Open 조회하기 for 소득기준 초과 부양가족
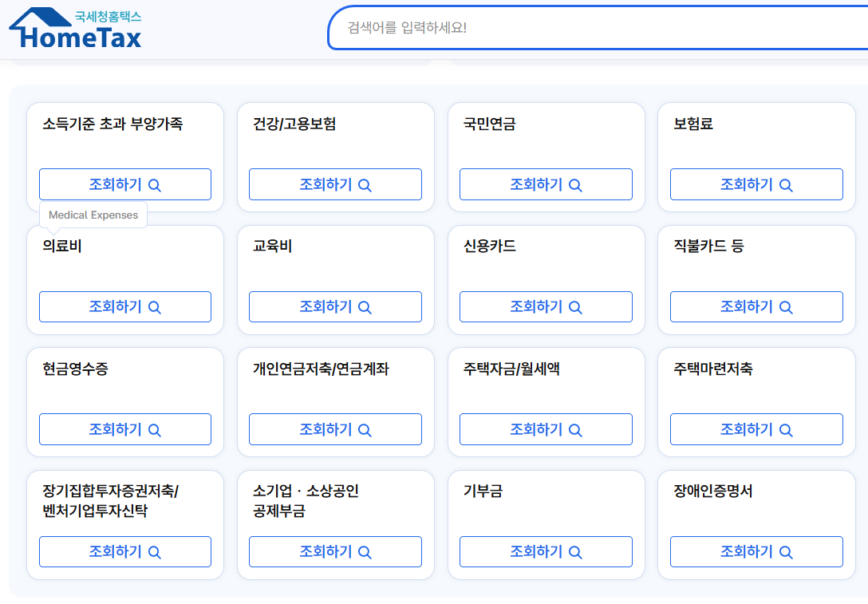The height and width of the screenshot is (604, 868). click(x=125, y=184)
